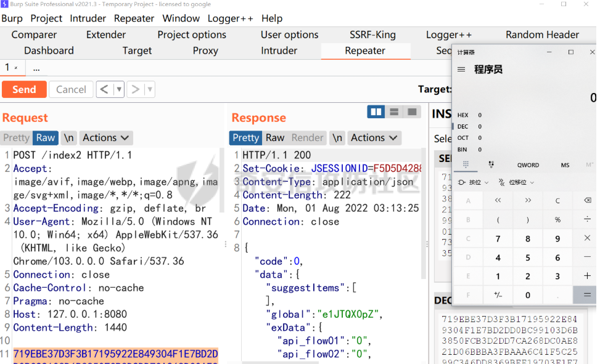600x364 pixels.
Task: Switch to the Project options tab
Action: pyautogui.click(x=192, y=34)
